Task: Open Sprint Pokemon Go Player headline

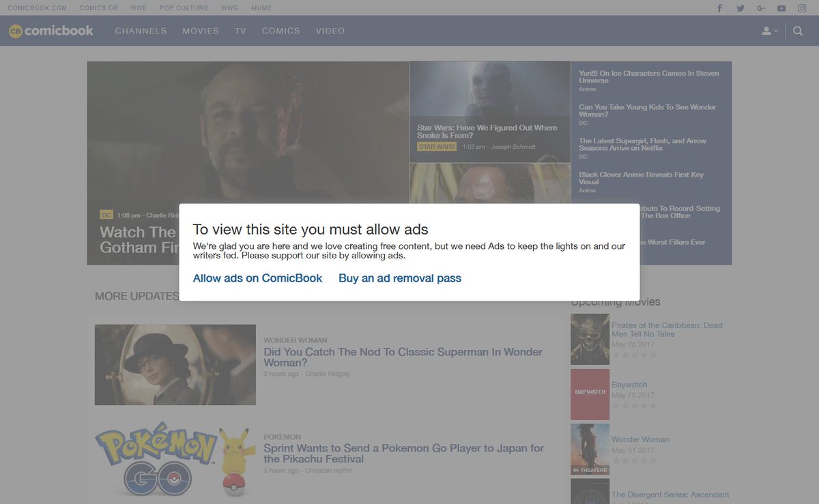Action: (x=404, y=454)
